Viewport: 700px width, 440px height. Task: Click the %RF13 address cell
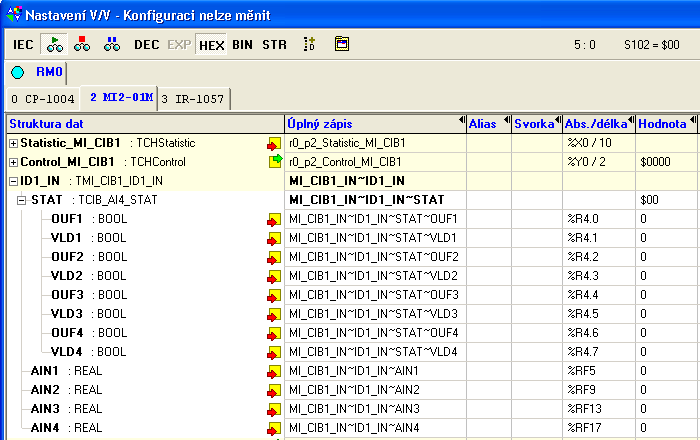[x=599, y=409]
